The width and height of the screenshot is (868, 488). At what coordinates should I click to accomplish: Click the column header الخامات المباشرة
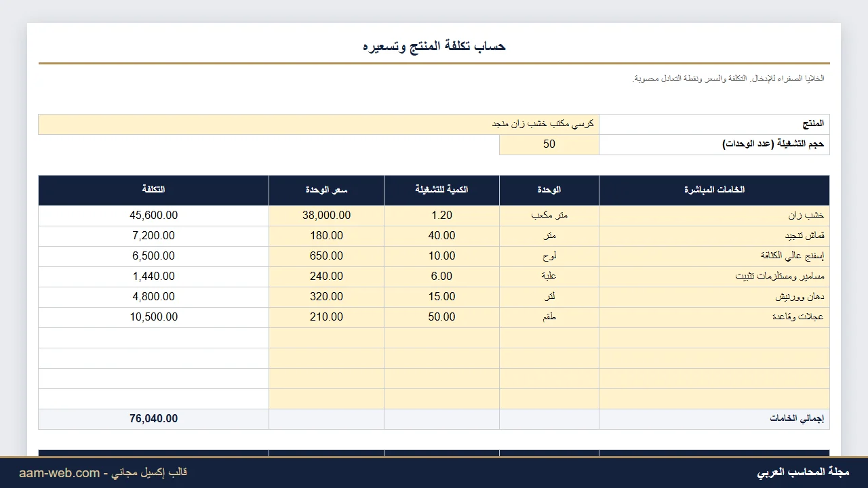pos(714,190)
